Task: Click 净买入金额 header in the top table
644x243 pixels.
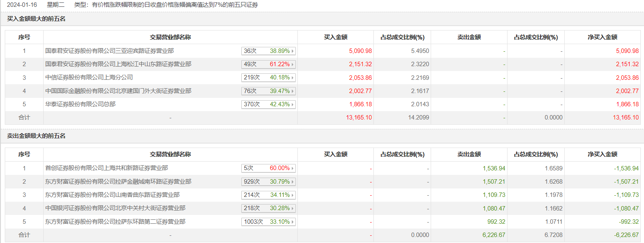Action: pyautogui.click(x=602, y=37)
